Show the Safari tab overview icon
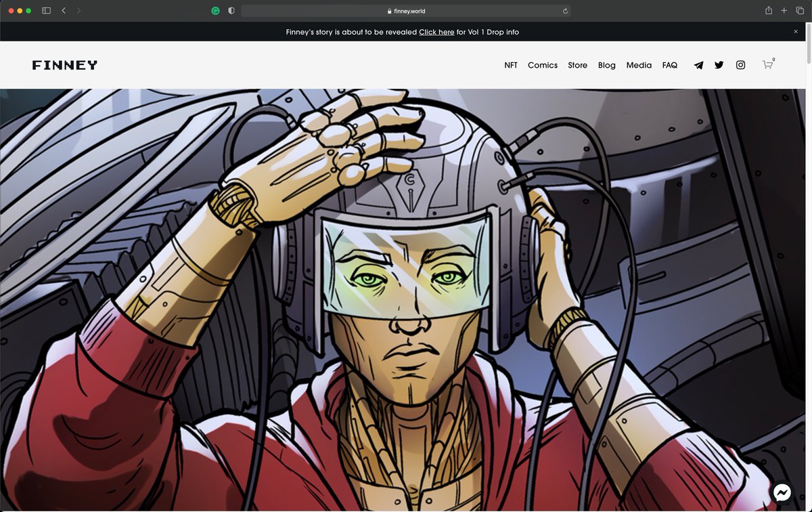812x512 pixels. 800,11
